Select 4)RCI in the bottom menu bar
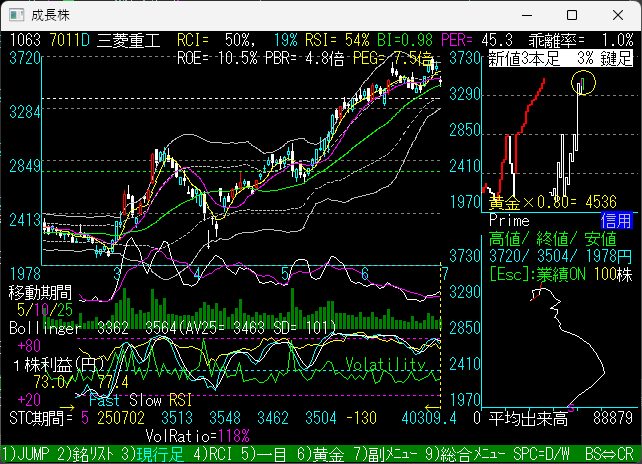This screenshot has width=642, height=464. 213,454
